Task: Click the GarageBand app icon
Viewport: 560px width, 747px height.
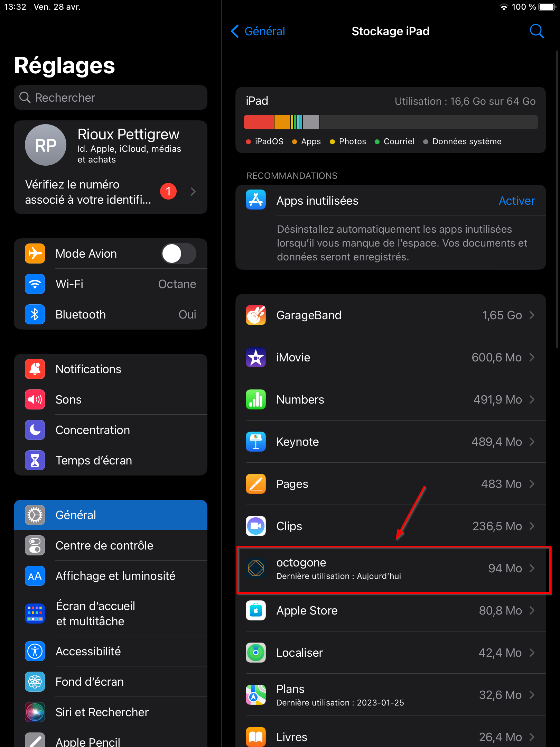Action: click(x=256, y=315)
